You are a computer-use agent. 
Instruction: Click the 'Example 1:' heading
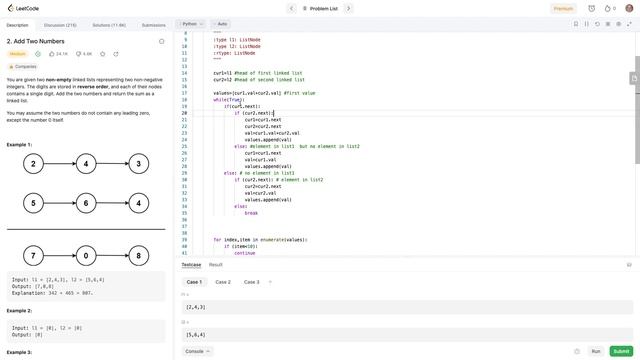click(x=19, y=144)
